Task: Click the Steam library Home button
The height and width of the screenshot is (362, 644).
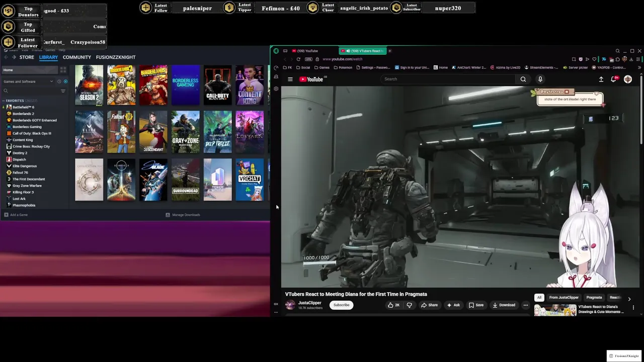Action: 29,70
